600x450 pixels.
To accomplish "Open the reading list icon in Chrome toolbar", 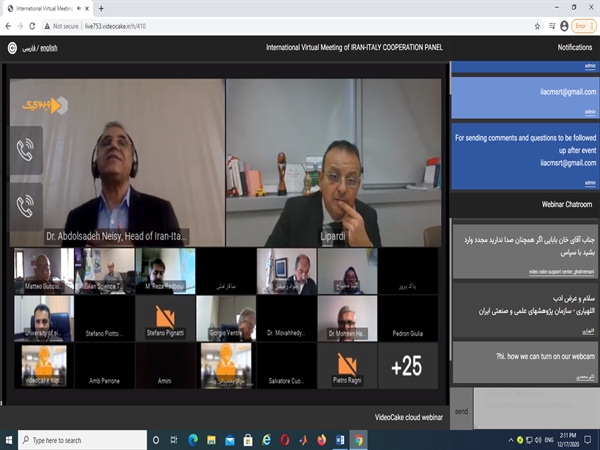I will pyautogui.click(x=552, y=26).
